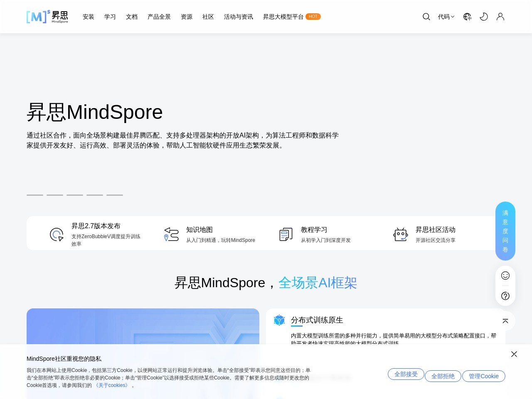This screenshot has width=532, height=399.
Task: Click the question mark help icon
Action: (505, 296)
